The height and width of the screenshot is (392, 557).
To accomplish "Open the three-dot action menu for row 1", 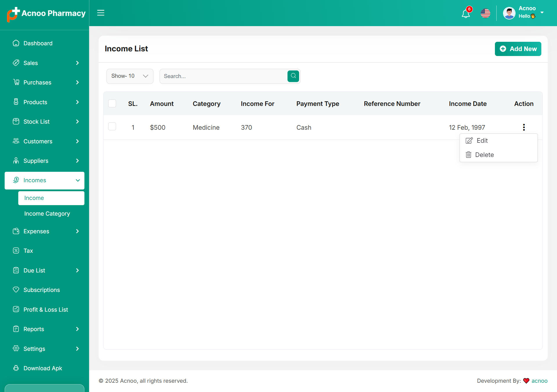I will (524, 127).
